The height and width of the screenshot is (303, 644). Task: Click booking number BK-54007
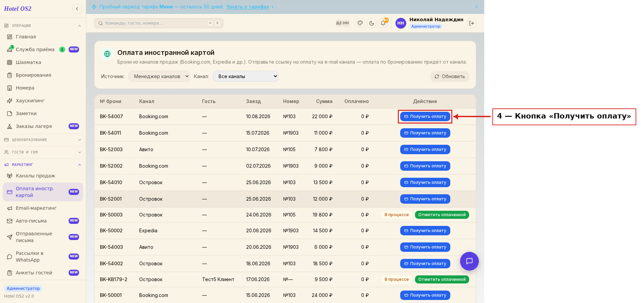111,116
